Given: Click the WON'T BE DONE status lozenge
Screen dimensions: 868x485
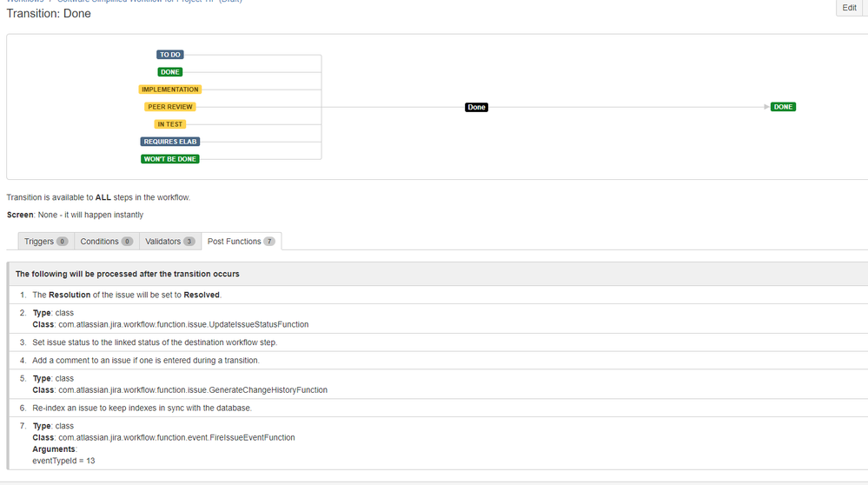Looking at the screenshot, I should pyautogui.click(x=170, y=159).
